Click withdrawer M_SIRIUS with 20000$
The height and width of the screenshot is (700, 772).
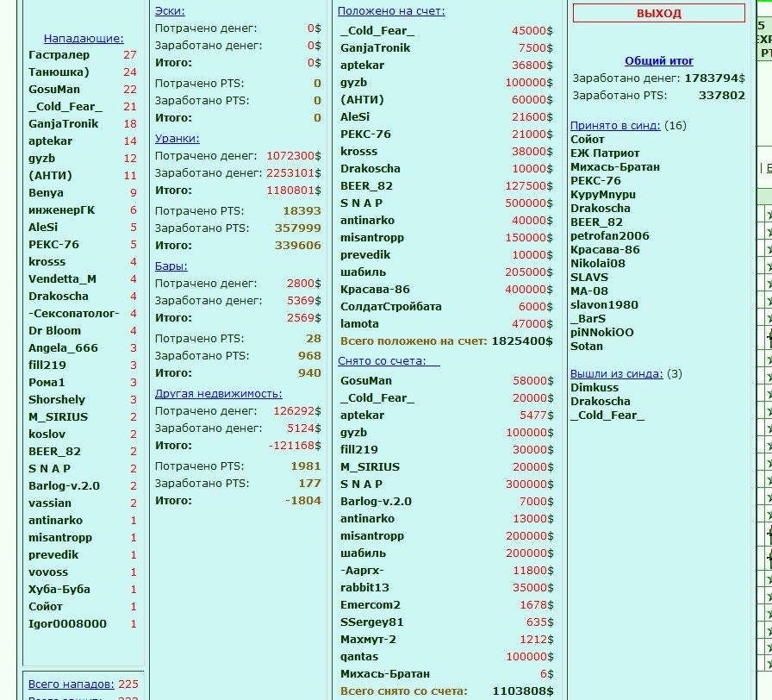click(370, 467)
